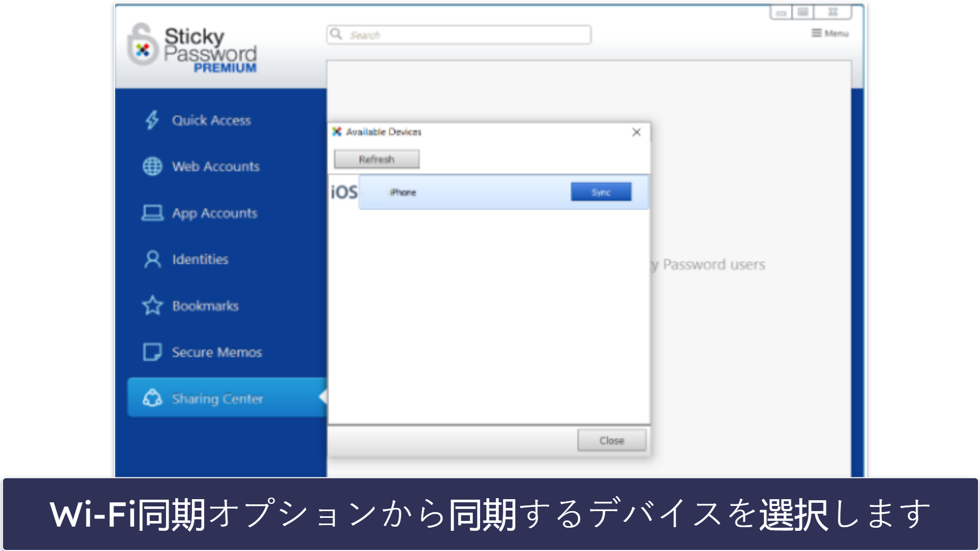Image resolution: width=980 pixels, height=551 pixels.
Task: Click the Close button in the dialog
Action: coord(612,440)
